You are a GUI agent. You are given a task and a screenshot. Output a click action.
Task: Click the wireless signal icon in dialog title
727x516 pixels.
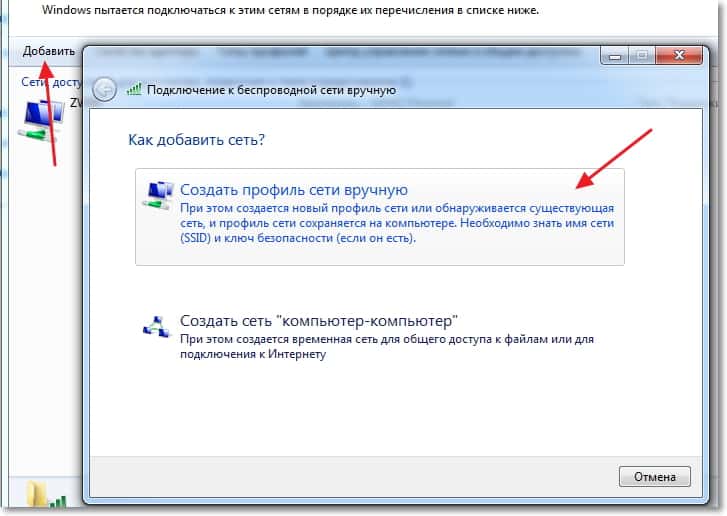pyautogui.click(x=134, y=89)
